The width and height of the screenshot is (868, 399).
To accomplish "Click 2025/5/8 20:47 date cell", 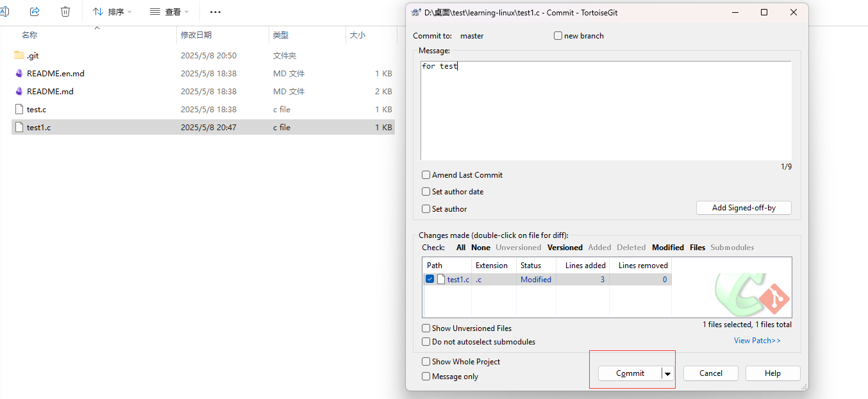I will (208, 128).
